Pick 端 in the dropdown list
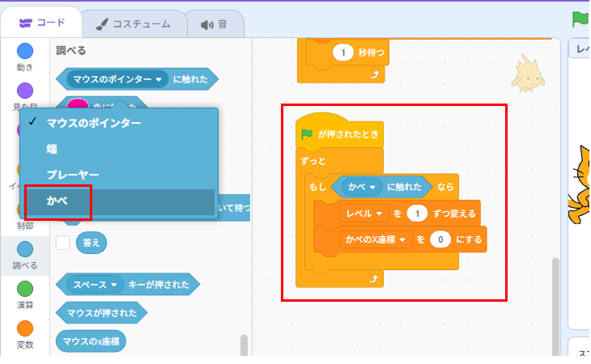Viewport: 591px width, 364px height. [x=53, y=149]
